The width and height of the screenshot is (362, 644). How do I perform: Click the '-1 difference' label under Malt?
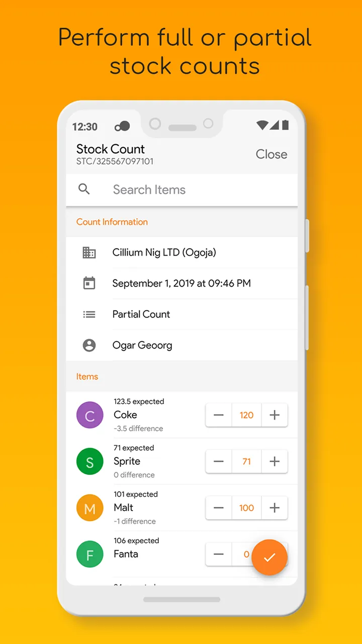pyautogui.click(x=135, y=521)
